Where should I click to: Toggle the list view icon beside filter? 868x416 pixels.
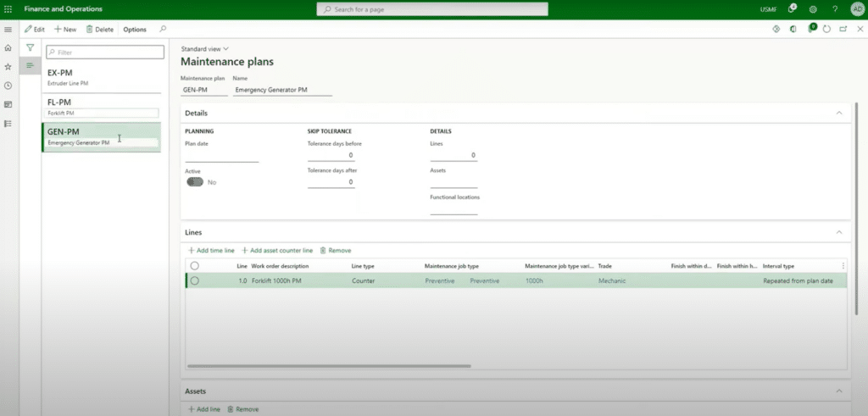tap(31, 65)
